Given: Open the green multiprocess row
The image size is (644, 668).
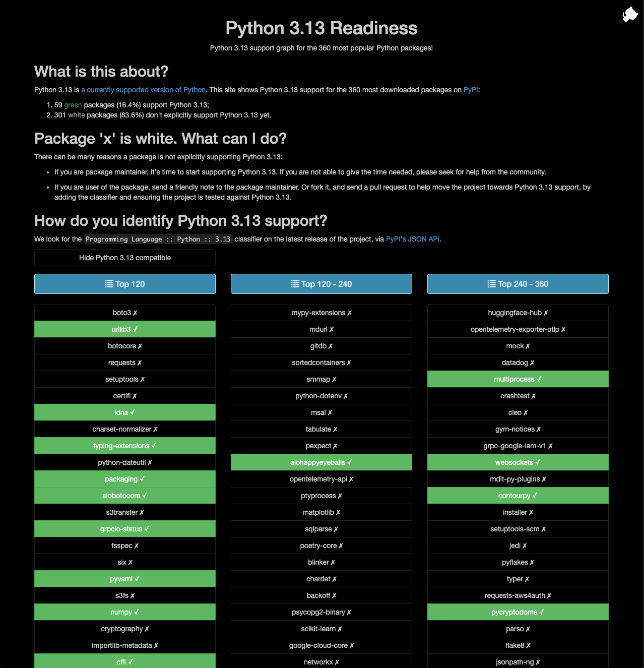Looking at the screenshot, I should [x=518, y=379].
